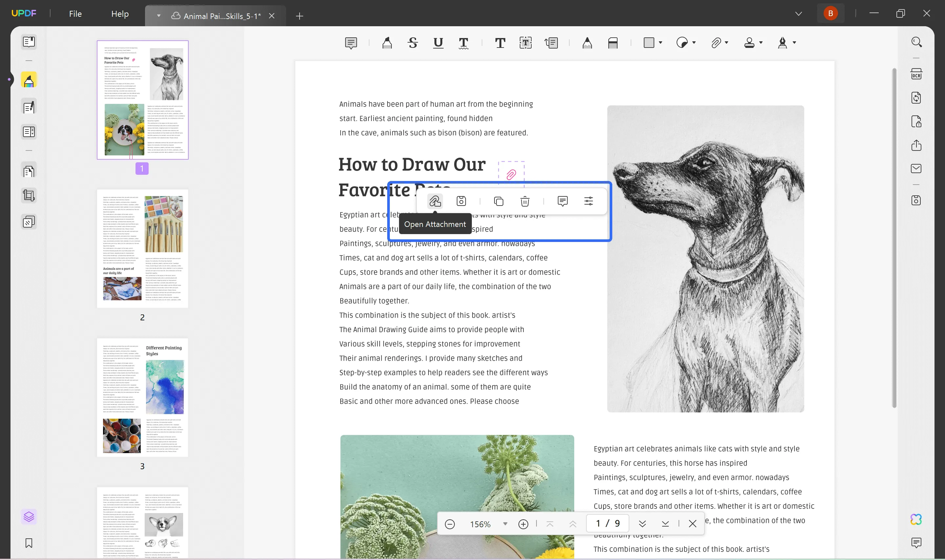The image size is (945, 560).
Task: Toggle the properties panel icon
Action: (x=589, y=201)
